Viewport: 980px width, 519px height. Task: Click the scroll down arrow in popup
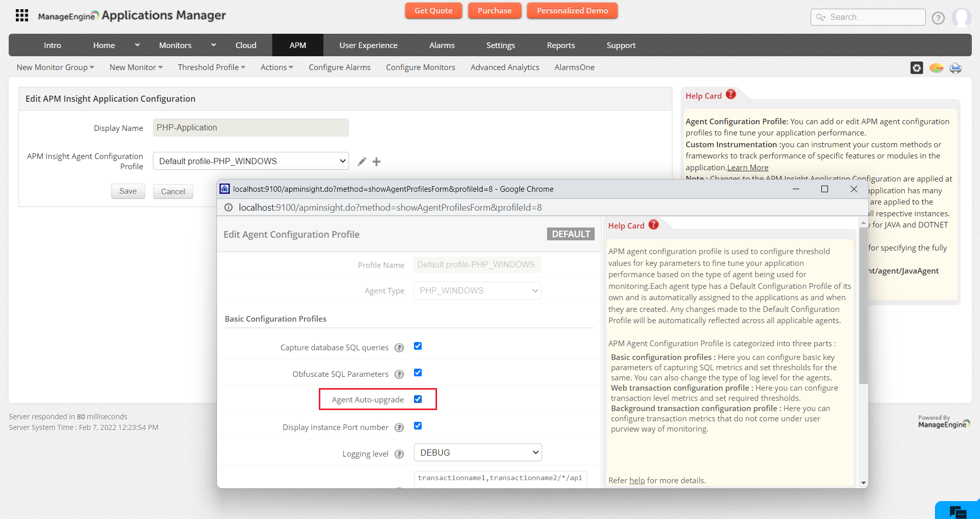863,483
